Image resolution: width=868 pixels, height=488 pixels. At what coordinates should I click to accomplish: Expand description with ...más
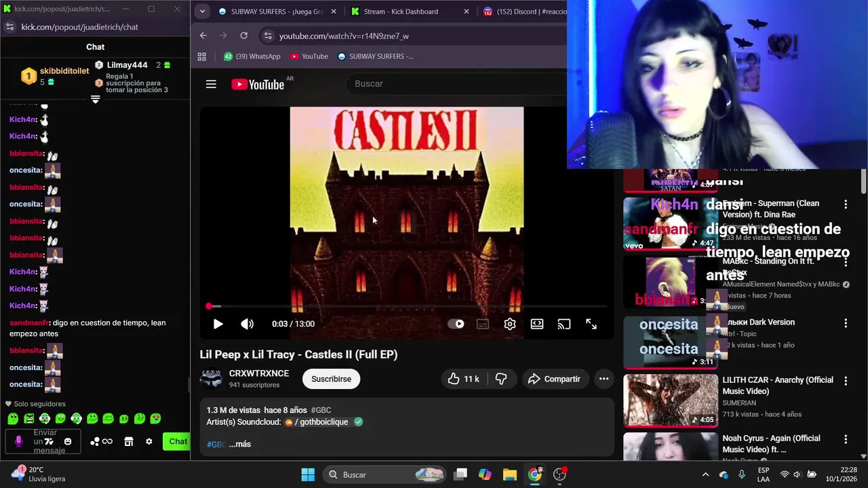pos(240,444)
